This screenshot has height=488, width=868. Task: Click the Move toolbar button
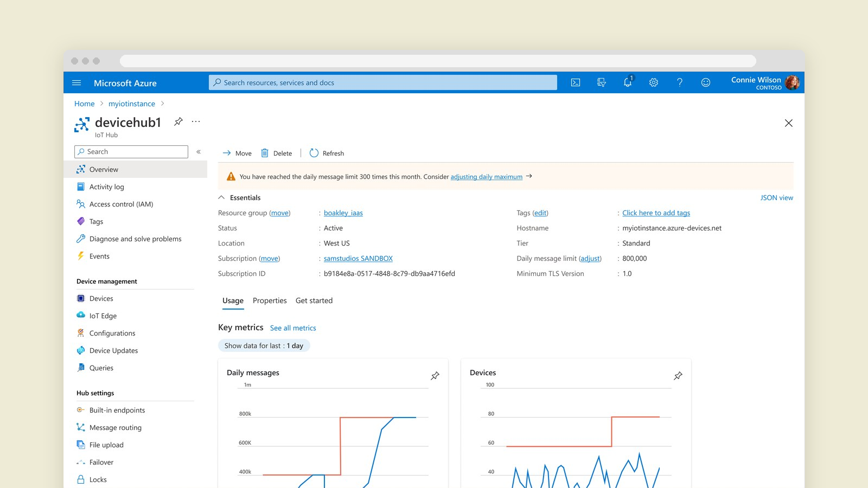click(237, 153)
